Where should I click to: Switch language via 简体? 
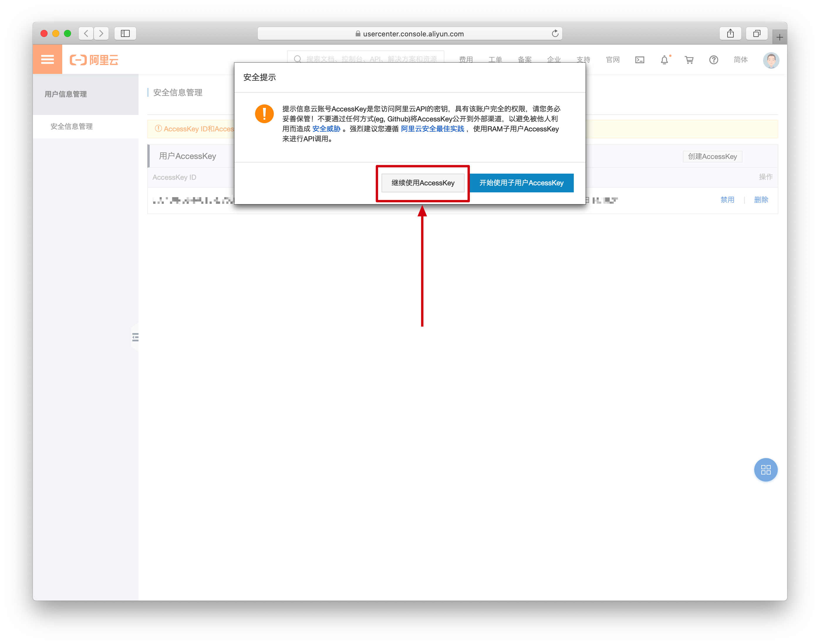tap(740, 60)
